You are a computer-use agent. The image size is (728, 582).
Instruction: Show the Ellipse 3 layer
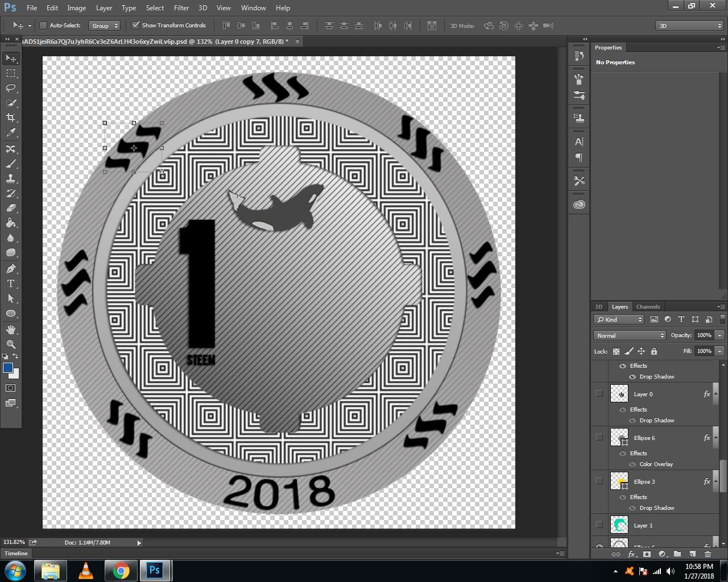[x=599, y=481]
